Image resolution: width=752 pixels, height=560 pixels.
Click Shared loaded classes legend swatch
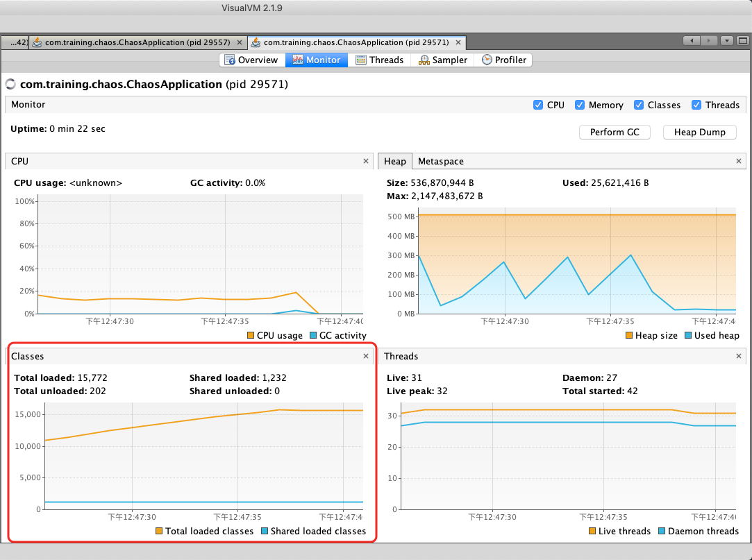(265, 531)
